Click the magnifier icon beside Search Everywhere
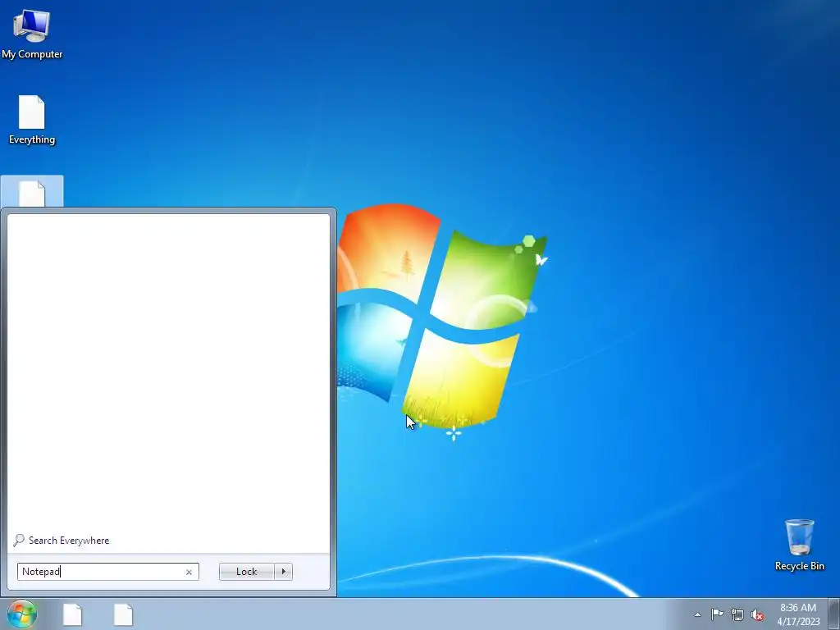840x630 pixels. [19, 540]
